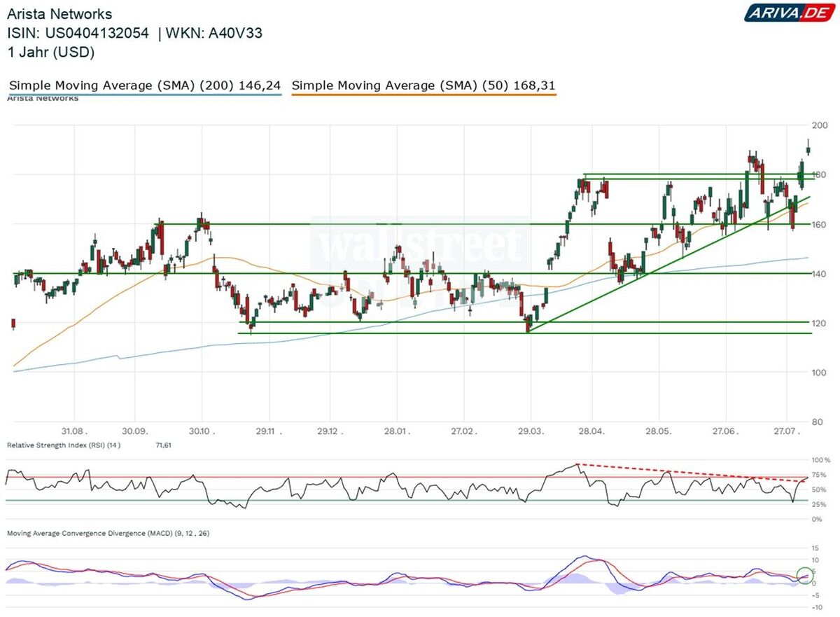Viewport: 840px width, 617px height.
Task: Click the 27.06. date label
Action: 724,431
